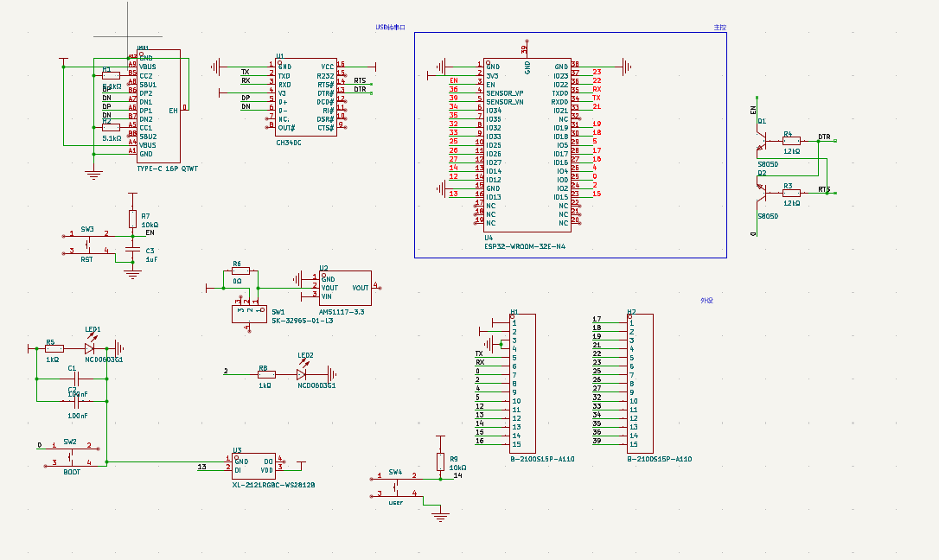Click the R7 10kΩ resistor symbol
The width and height of the screenshot is (939, 560).
pos(132,218)
